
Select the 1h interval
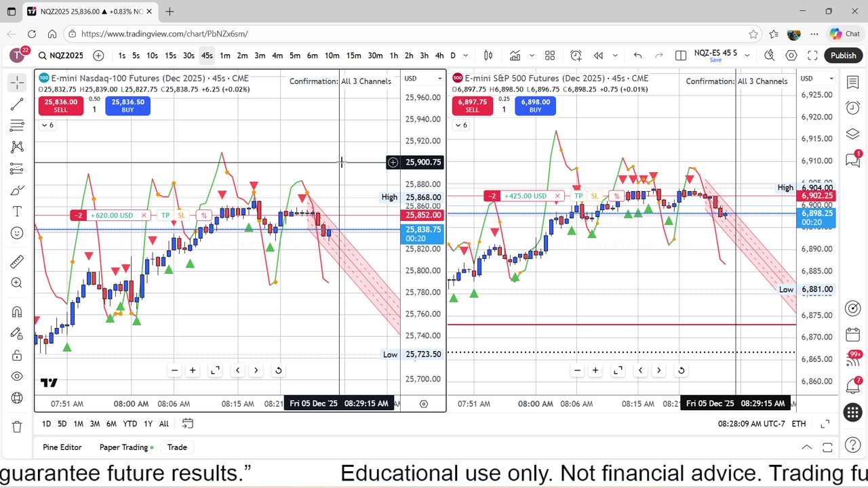(393, 56)
